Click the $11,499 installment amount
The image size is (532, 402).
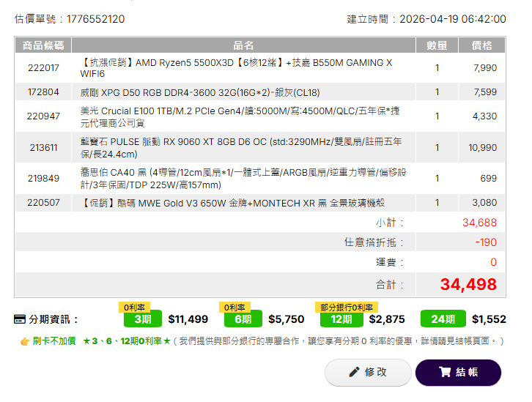coord(188,319)
